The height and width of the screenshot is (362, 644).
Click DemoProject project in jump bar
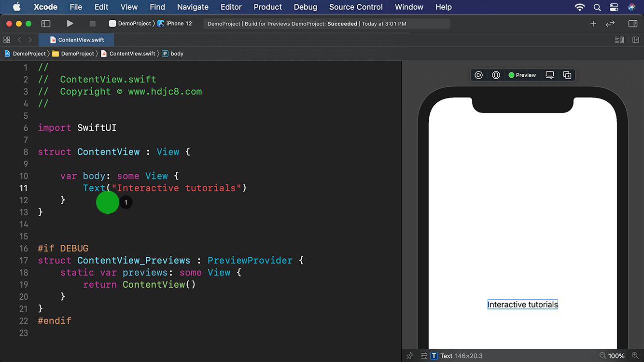pyautogui.click(x=25, y=54)
